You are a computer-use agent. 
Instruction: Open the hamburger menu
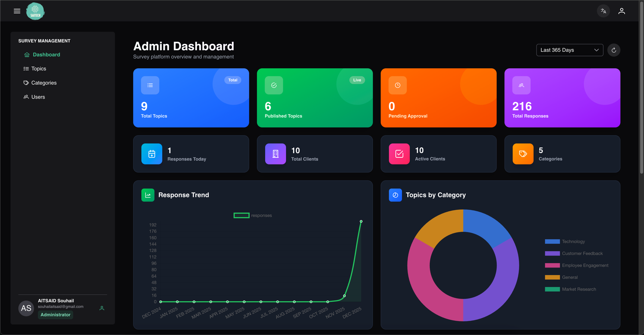click(17, 11)
